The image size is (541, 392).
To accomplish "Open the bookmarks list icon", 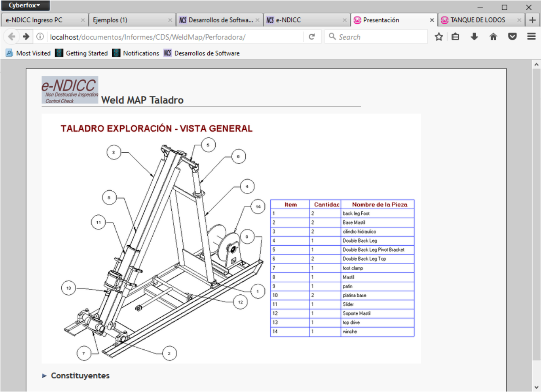I will coord(455,37).
